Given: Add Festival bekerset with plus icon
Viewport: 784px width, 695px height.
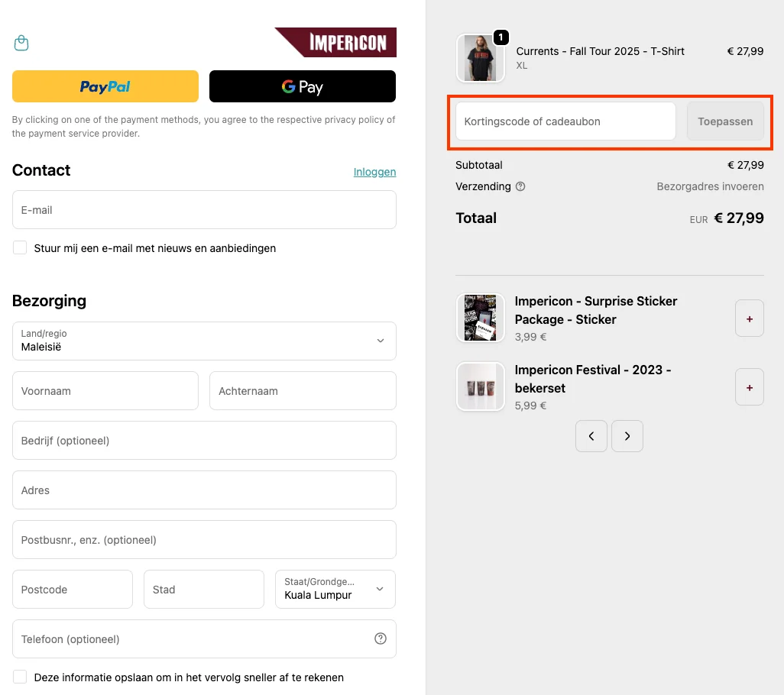Looking at the screenshot, I should (x=749, y=387).
